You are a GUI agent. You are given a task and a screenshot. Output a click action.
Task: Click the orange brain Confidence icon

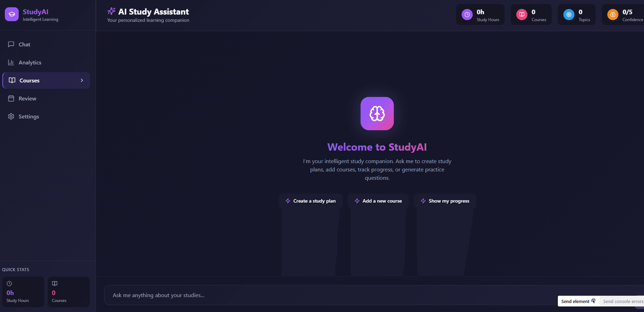coord(613,15)
